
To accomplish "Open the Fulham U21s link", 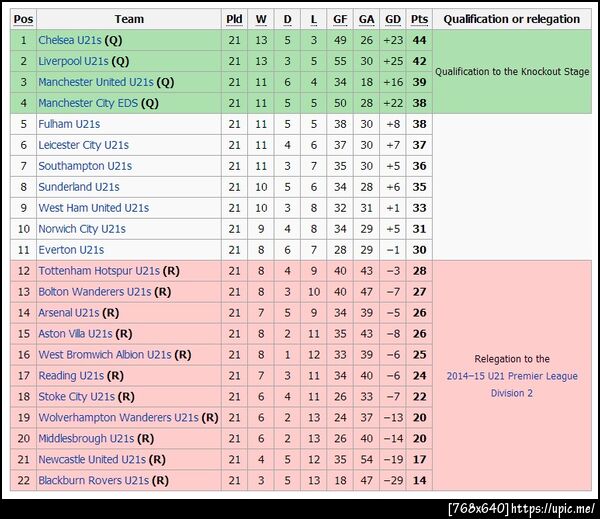I will [x=69, y=124].
